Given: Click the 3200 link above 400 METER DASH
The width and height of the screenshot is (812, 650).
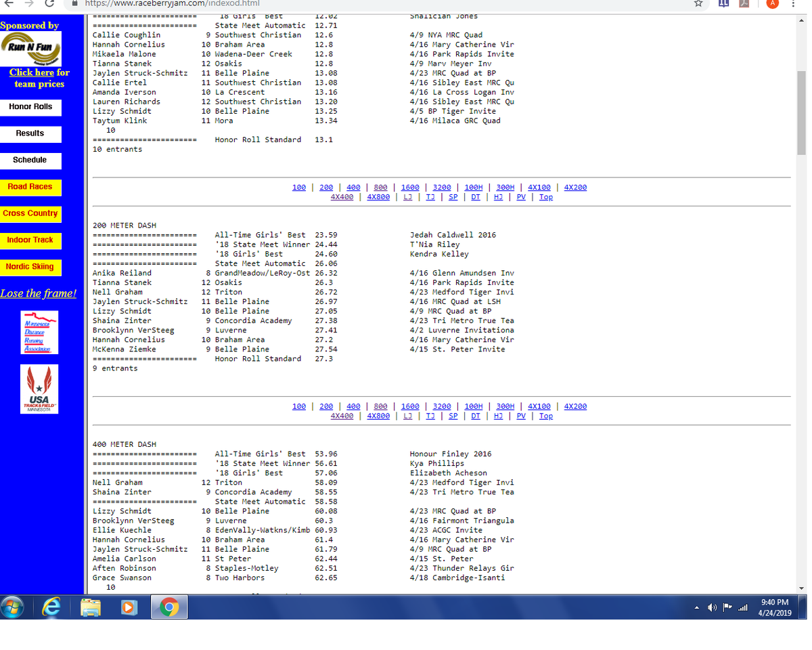Looking at the screenshot, I should [442, 407].
